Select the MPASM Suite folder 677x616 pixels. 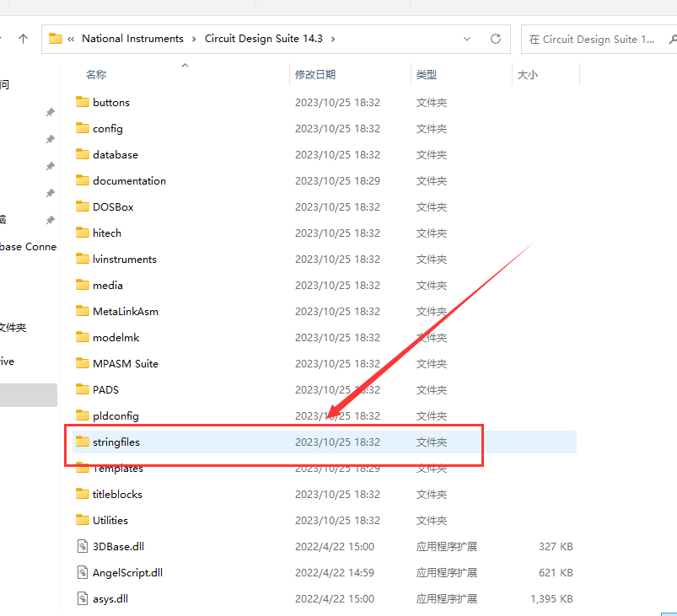[x=126, y=363]
